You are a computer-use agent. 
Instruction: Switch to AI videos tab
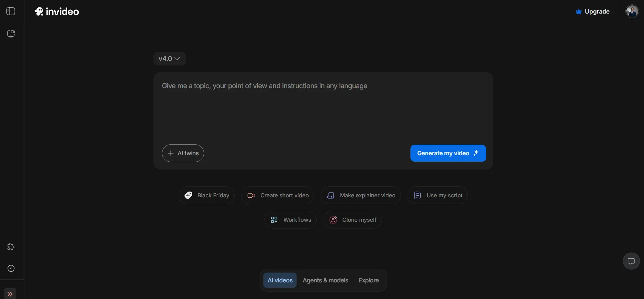click(x=280, y=280)
